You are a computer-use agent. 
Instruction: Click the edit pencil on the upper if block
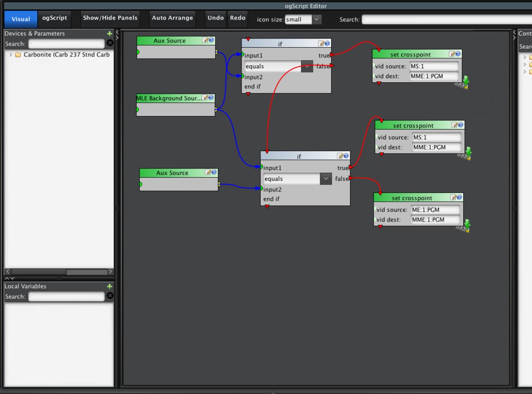coord(321,43)
